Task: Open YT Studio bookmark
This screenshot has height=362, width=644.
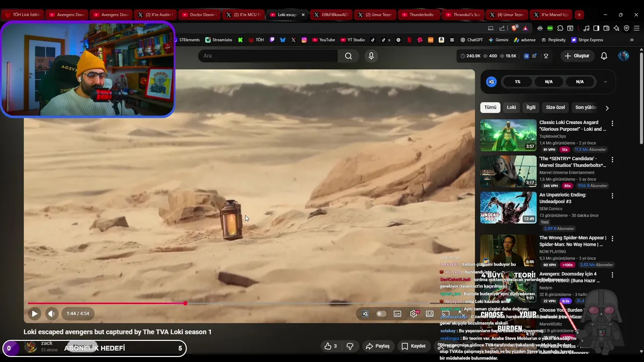Action: coord(353,40)
